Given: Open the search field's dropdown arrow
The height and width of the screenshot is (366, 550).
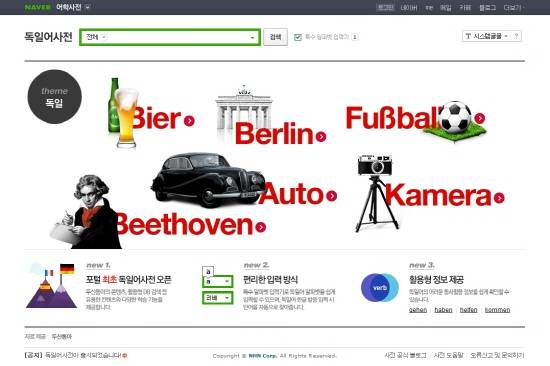Looking at the screenshot, I should click(x=252, y=38).
